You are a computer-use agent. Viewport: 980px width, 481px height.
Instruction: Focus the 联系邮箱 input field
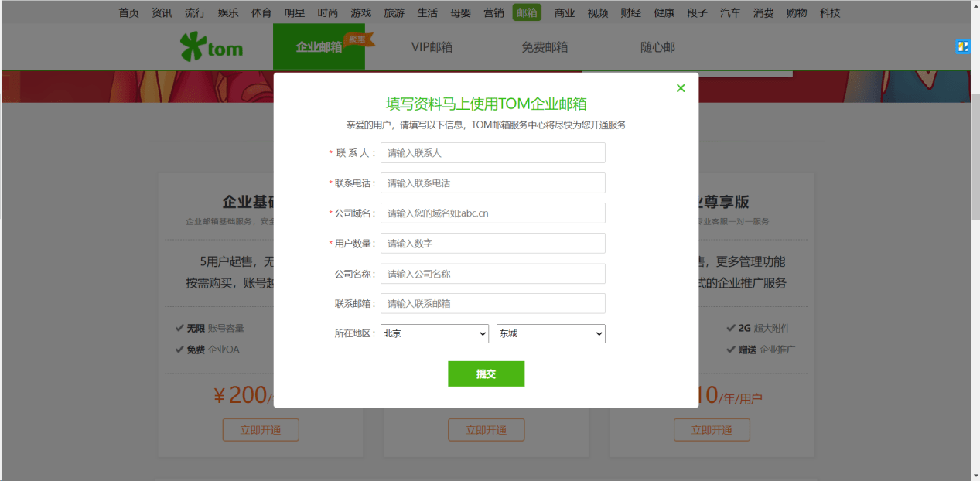[x=493, y=303]
